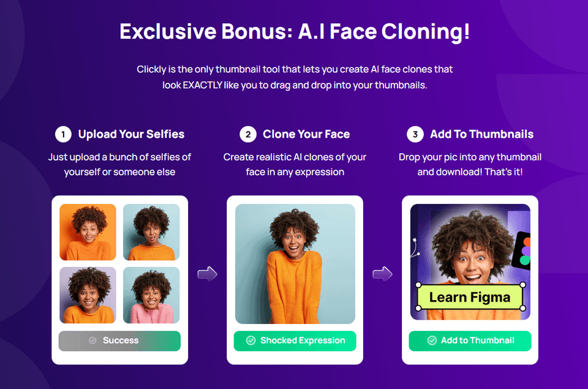588x389 pixels.
Task: Click the arrow between the second and third cards
Action: 382,274
